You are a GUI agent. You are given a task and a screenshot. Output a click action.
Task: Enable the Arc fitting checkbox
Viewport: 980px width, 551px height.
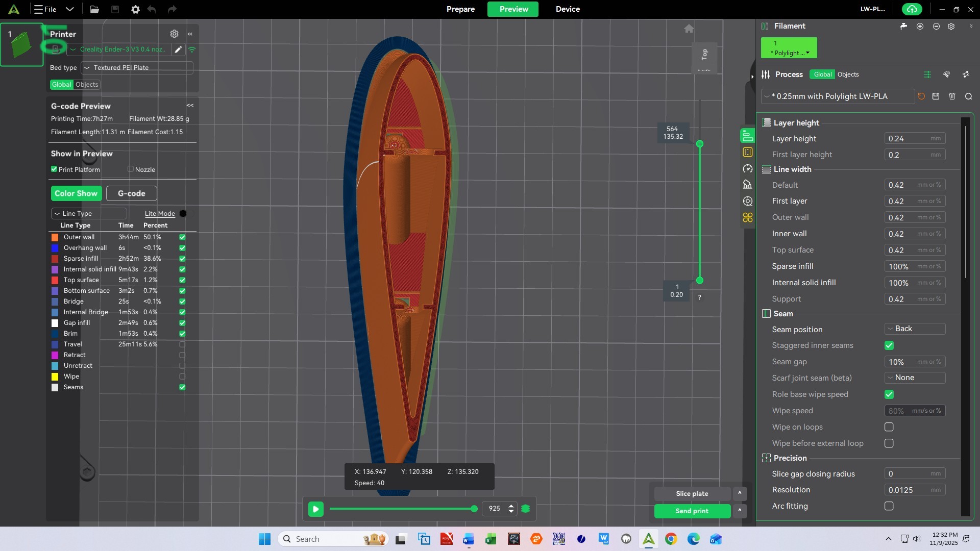(889, 506)
